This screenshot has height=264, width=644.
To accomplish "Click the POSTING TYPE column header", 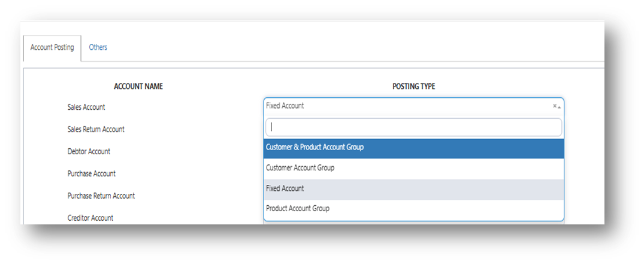I will click(x=413, y=87).
